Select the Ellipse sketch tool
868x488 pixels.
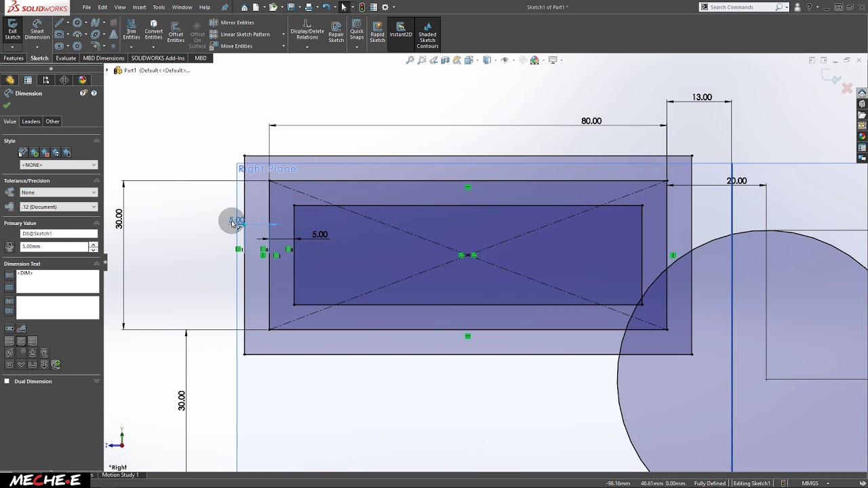click(x=95, y=35)
